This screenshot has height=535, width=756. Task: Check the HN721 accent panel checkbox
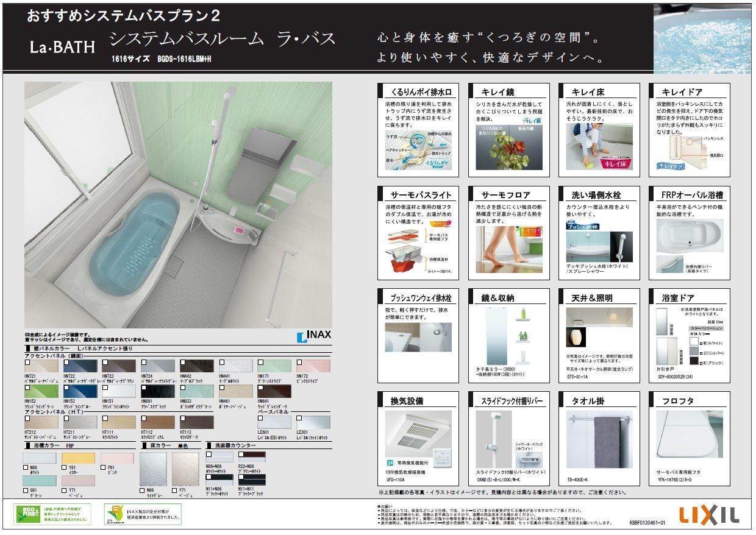click(27, 362)
